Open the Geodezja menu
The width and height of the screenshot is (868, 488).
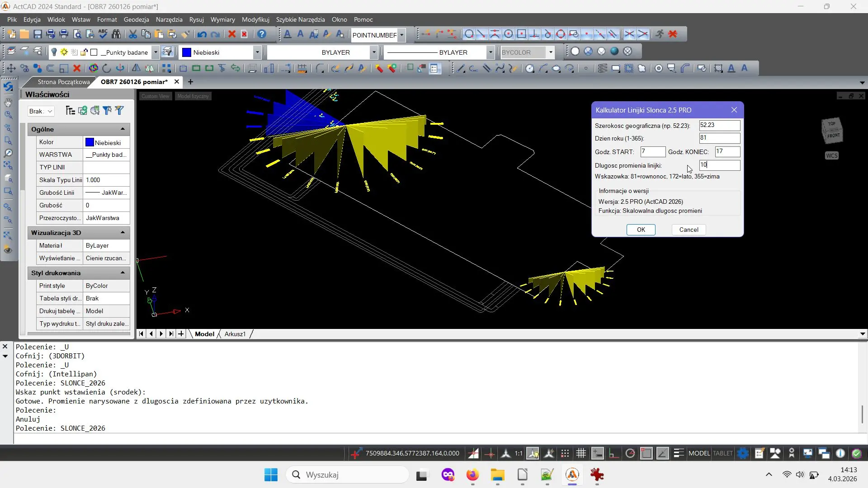tap(136, 19)
